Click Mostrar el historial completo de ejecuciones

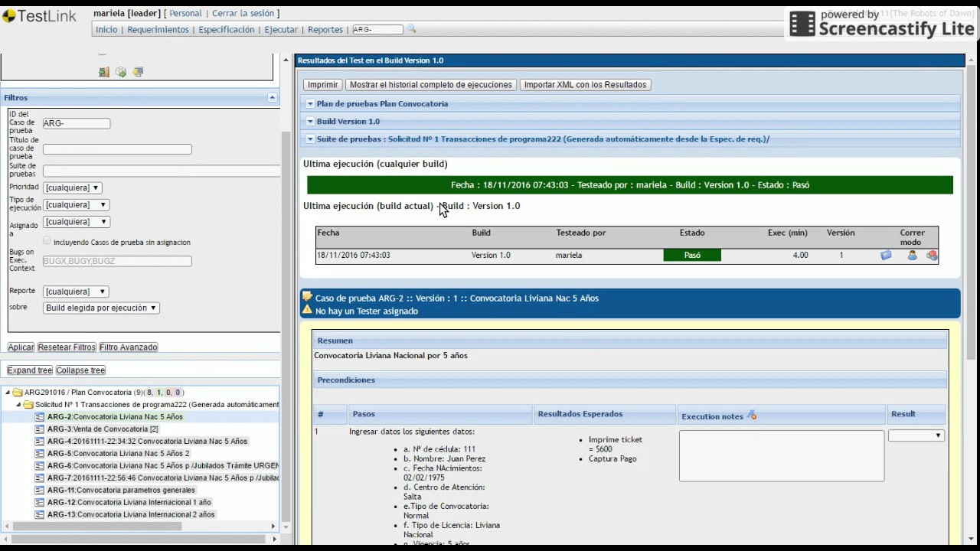431,85
